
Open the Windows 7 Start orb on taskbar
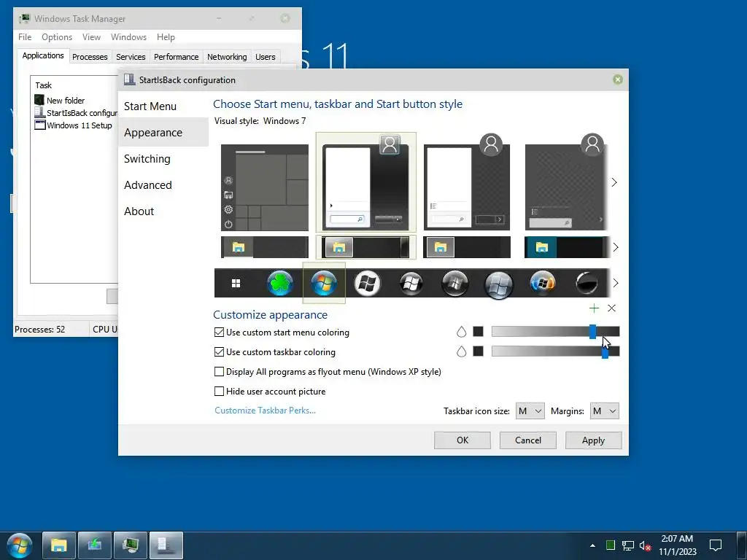20,545
